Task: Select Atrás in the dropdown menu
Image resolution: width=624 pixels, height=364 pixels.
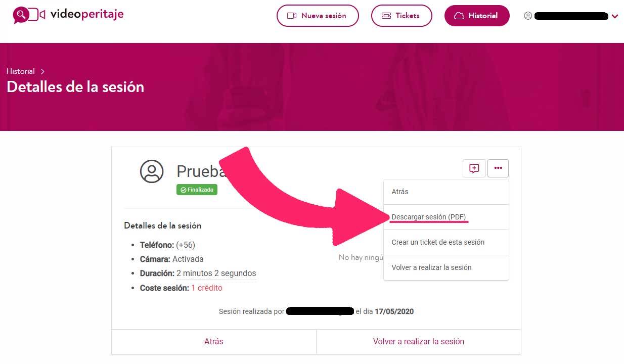Action: (400, 192)
